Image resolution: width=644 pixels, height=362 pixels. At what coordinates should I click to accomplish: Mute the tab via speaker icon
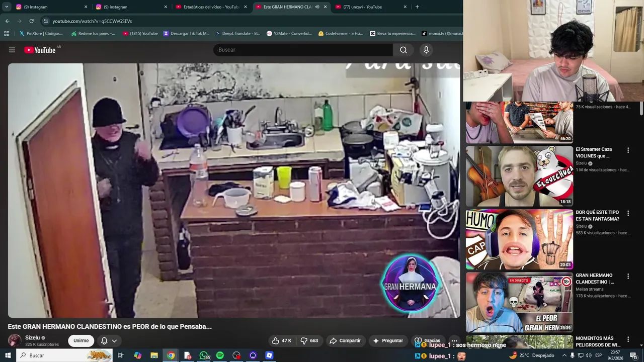tap(317, 7)
